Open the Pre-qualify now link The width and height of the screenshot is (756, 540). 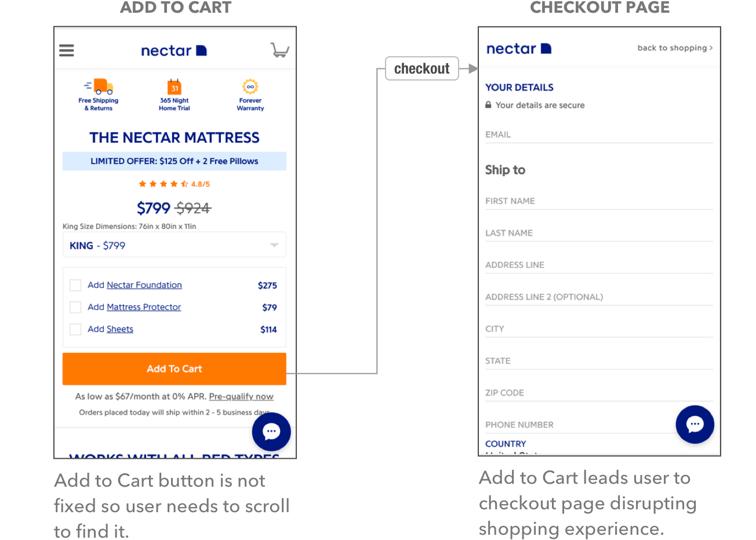pyautogui.click(x=241, y=396)
